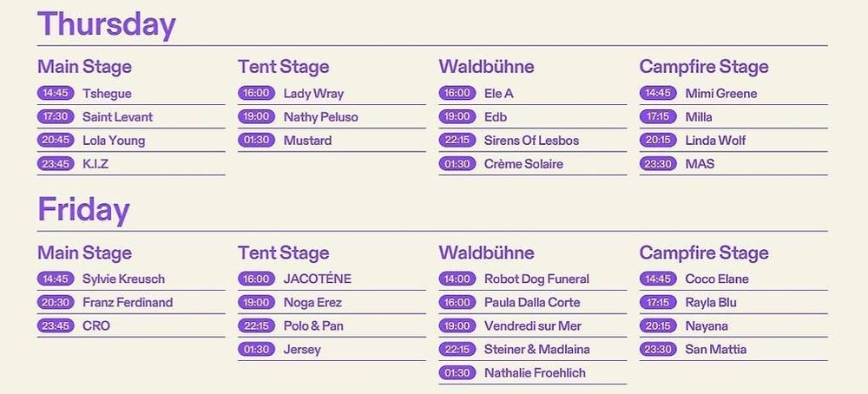Click the 23:45 badge next to CRO

pos(56,326)
